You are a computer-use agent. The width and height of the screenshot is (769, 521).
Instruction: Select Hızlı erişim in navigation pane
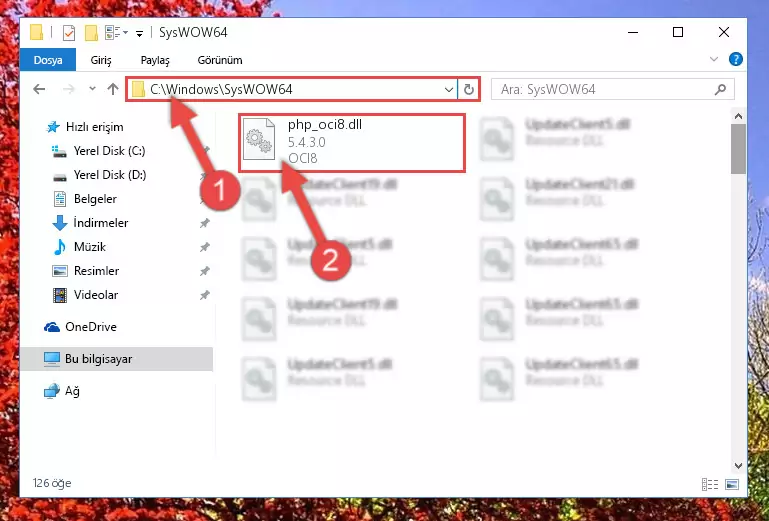coord(94,127)
